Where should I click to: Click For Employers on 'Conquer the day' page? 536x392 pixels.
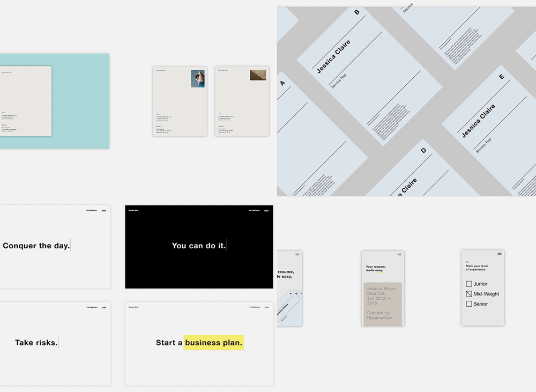point(92,210)
